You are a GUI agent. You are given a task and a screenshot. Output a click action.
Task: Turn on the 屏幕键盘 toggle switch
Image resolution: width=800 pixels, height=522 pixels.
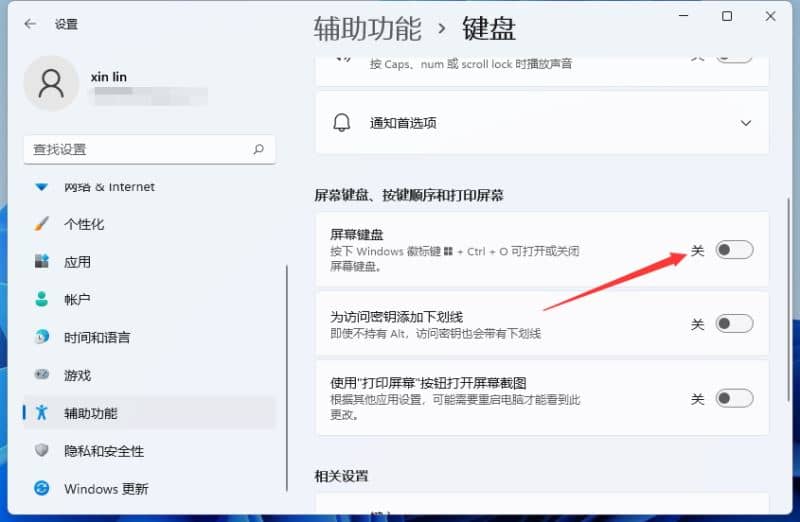click(x=734, y=250)
